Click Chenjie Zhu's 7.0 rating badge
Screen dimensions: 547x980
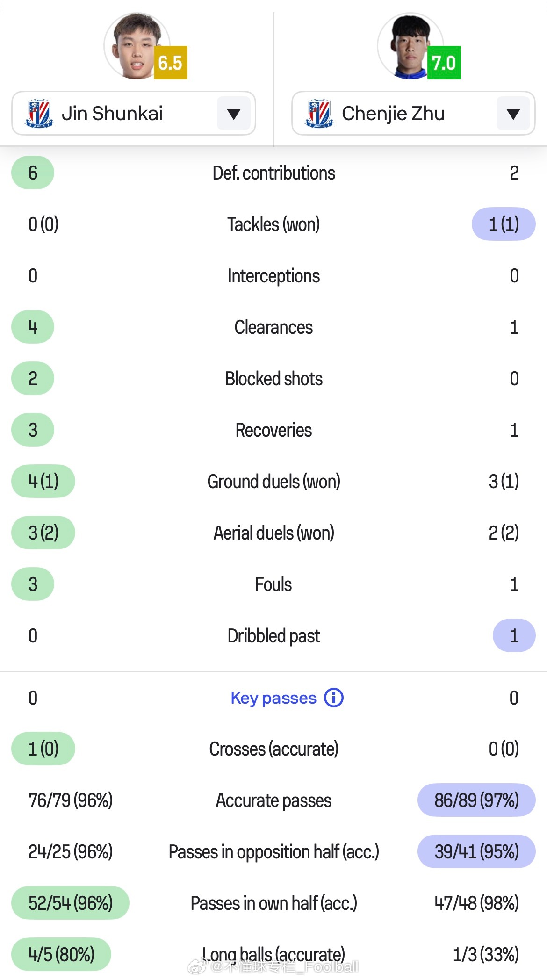point(444,63)
